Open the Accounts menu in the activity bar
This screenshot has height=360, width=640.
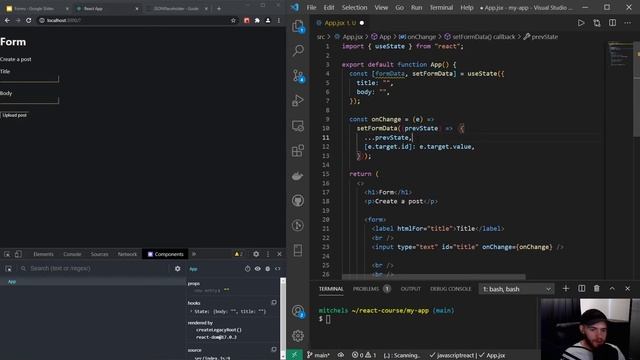tap(298, 311)
